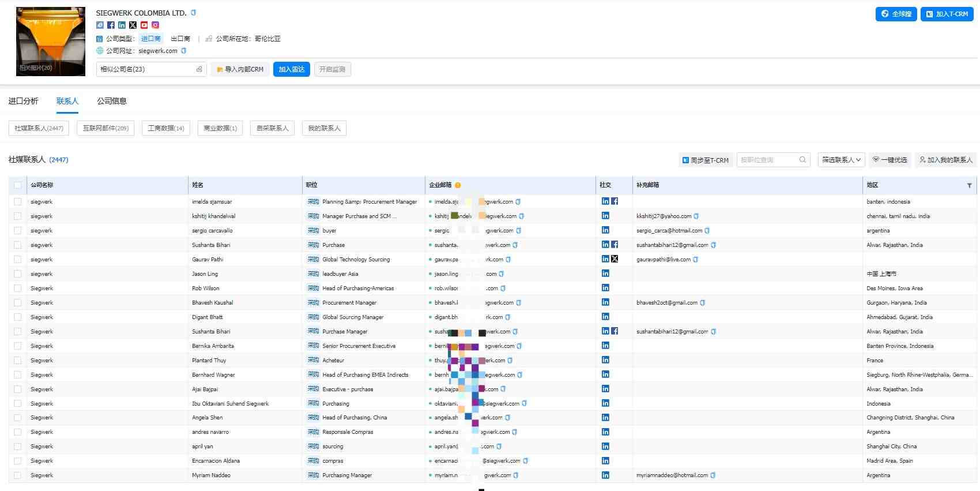Image resolution: width=980 pixels, height=491 pixels.
Task: Click the 进口商 company type tag
Action: [151, 39]
